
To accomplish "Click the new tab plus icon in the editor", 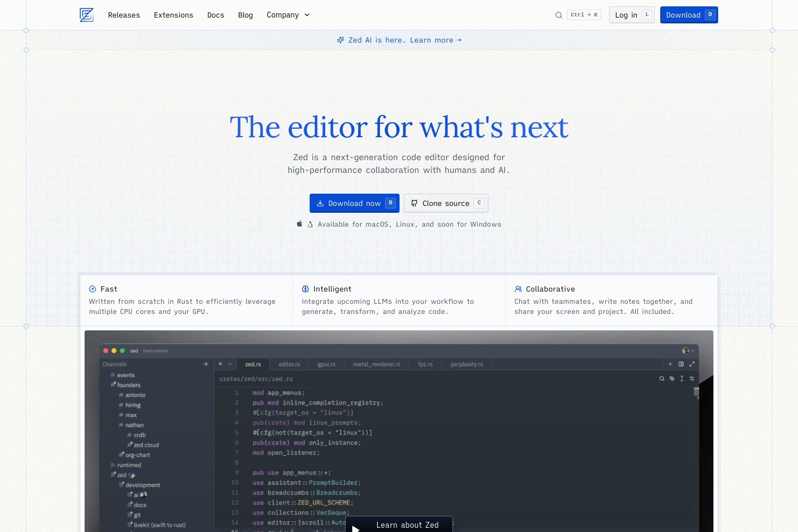I will tap(670, 364).
